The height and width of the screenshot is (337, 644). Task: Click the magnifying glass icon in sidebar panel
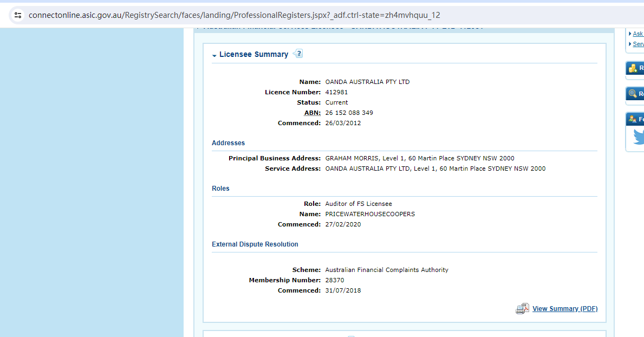633,94
